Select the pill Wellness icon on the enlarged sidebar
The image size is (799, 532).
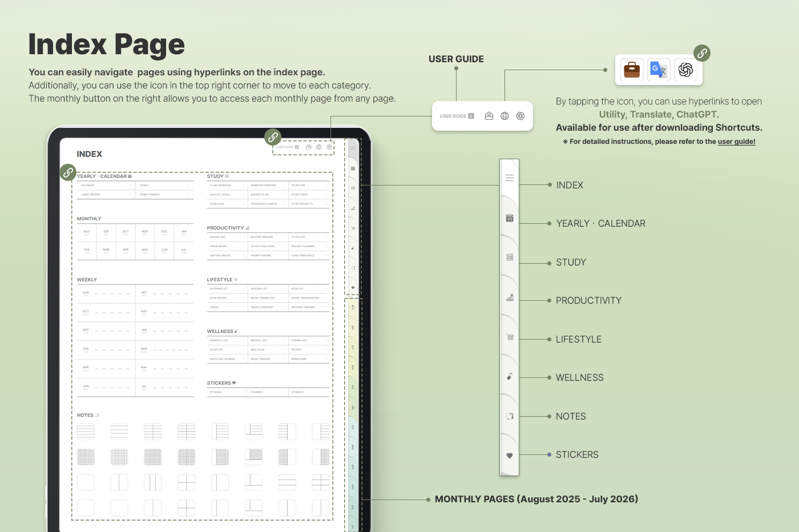pos(510,377)
